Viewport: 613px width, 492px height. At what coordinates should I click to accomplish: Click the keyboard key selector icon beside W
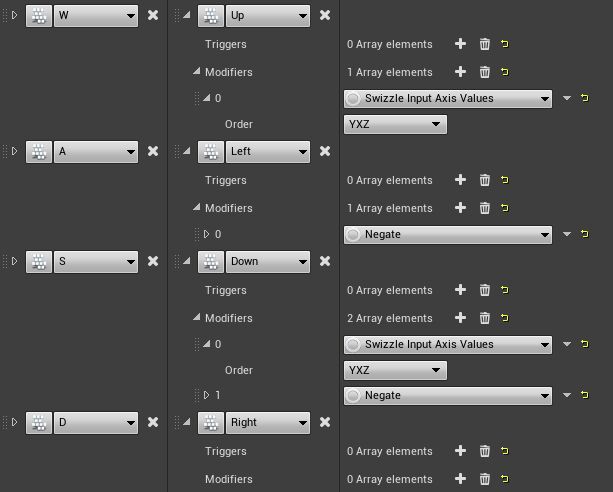pyautogui.click(x=38, y=15)
